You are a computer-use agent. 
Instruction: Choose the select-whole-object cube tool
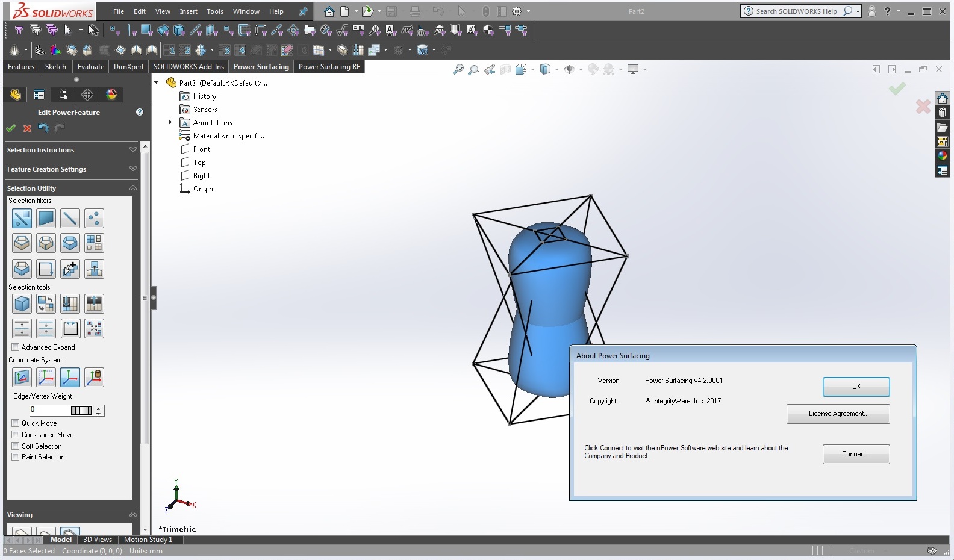pos(22,304)
